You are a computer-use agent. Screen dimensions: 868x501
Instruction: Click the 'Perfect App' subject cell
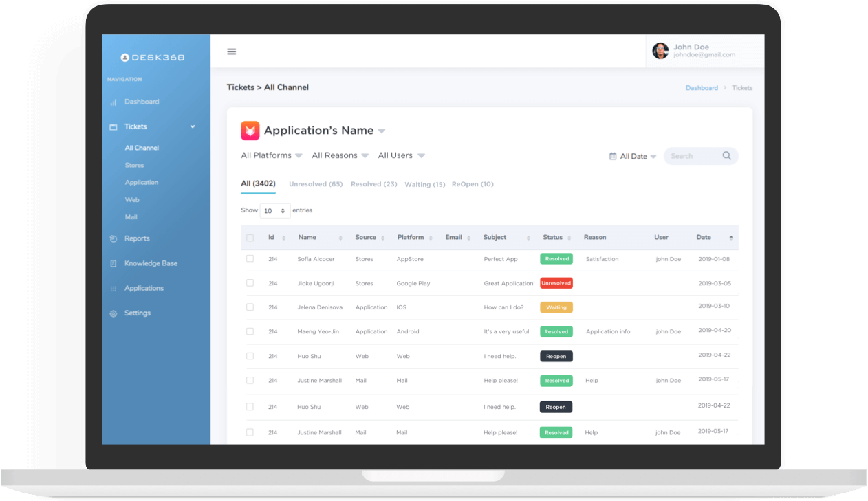[x=501, y=259]
